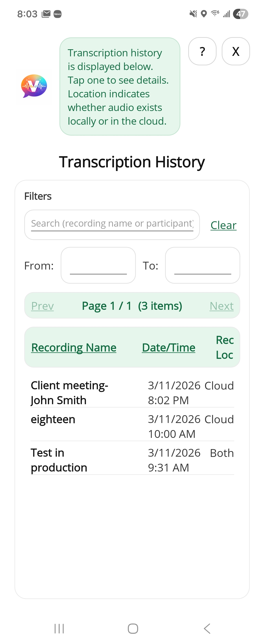
Task: Close the history screen with X
Action: pyautogui.click(x=235, y=51)
